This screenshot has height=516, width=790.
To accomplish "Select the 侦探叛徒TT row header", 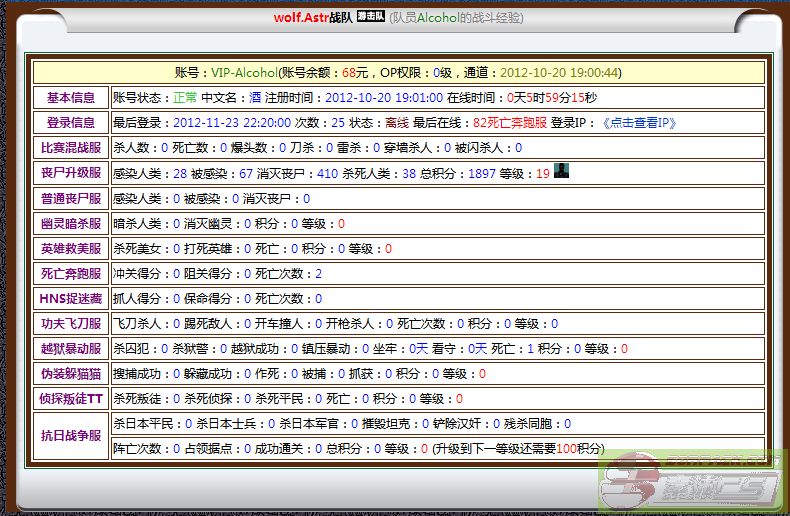I will pyautogui.click(x=71, y=399).
